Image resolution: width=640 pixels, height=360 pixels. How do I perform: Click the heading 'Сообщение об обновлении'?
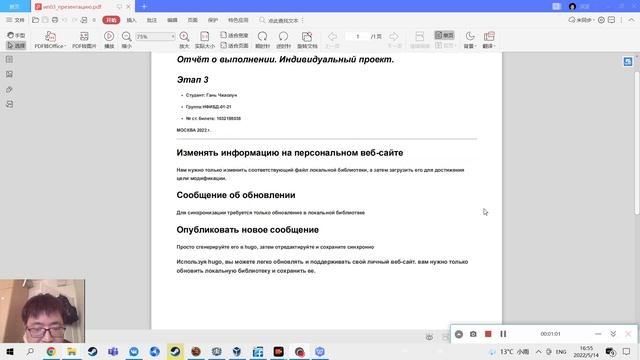click(236, 195)
